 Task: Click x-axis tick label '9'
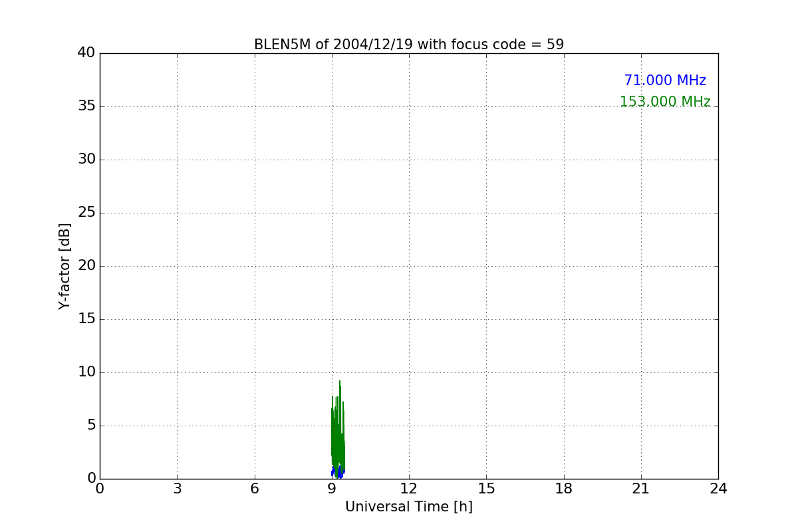332,489
